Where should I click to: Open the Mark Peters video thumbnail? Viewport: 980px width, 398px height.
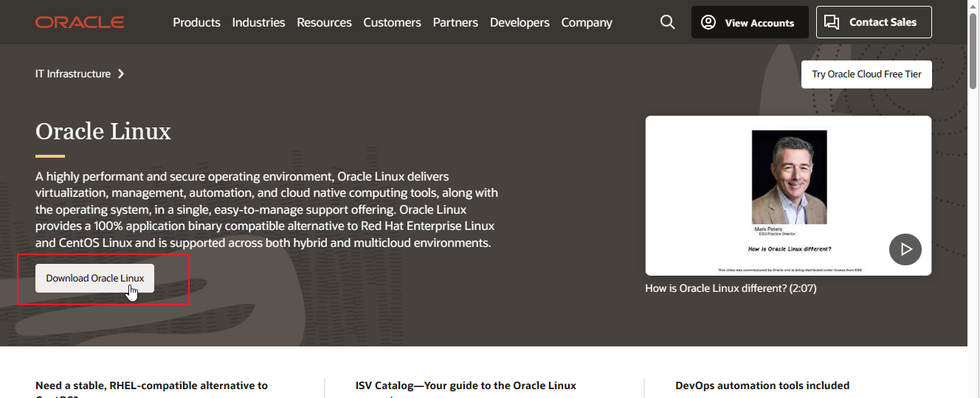point(788,195)
